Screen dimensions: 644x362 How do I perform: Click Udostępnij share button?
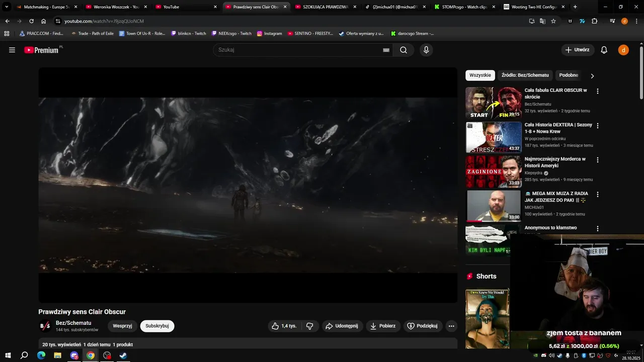[x=342, y=326]
